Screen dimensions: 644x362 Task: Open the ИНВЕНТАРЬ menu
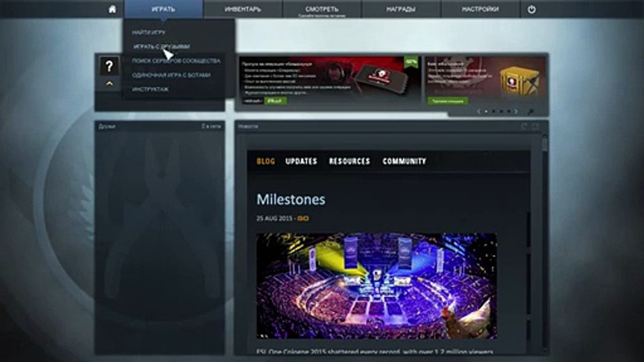[243, 9]
